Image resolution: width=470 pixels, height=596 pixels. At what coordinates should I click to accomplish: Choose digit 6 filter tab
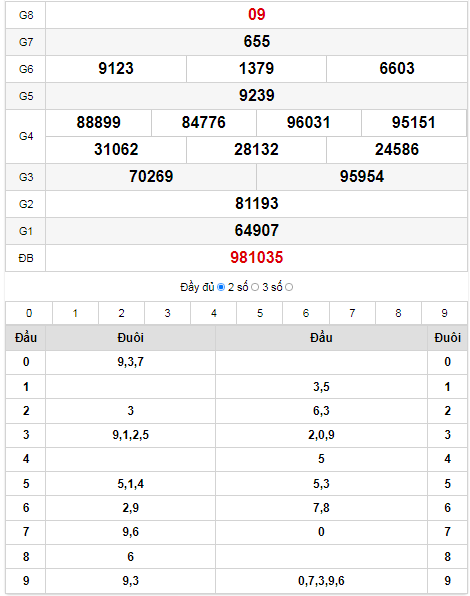pos(306,313)
